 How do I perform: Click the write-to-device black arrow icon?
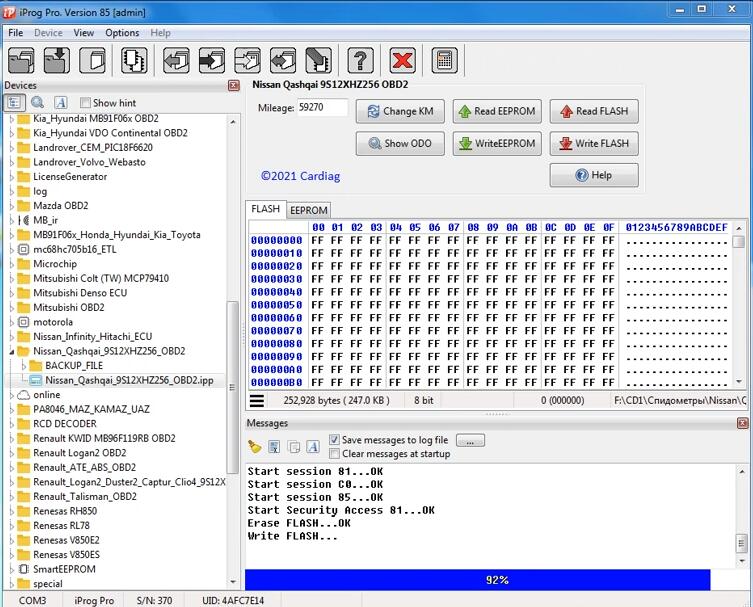pyautogui.click(x=212, y=61)
